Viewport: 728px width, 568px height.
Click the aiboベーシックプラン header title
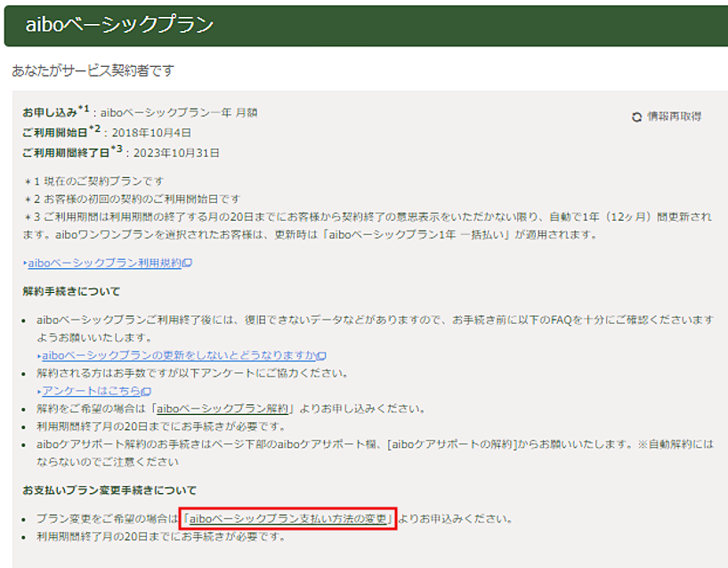pos(120,24)
